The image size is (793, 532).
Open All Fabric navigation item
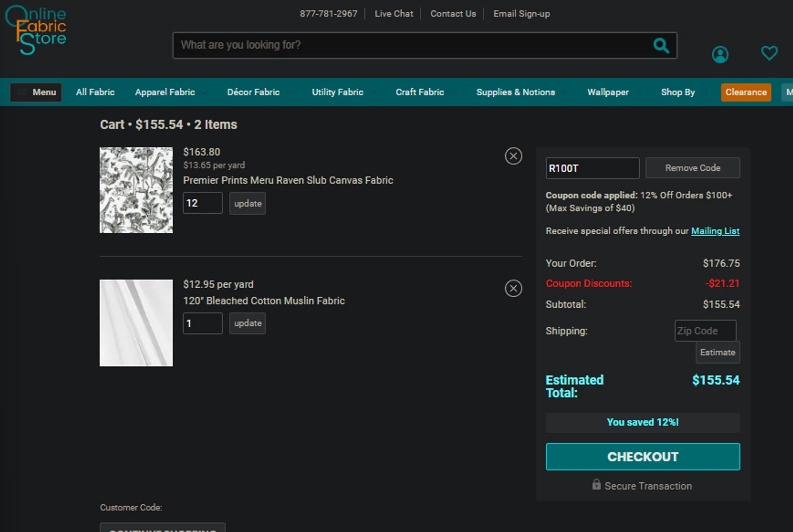tap(95, 92)
